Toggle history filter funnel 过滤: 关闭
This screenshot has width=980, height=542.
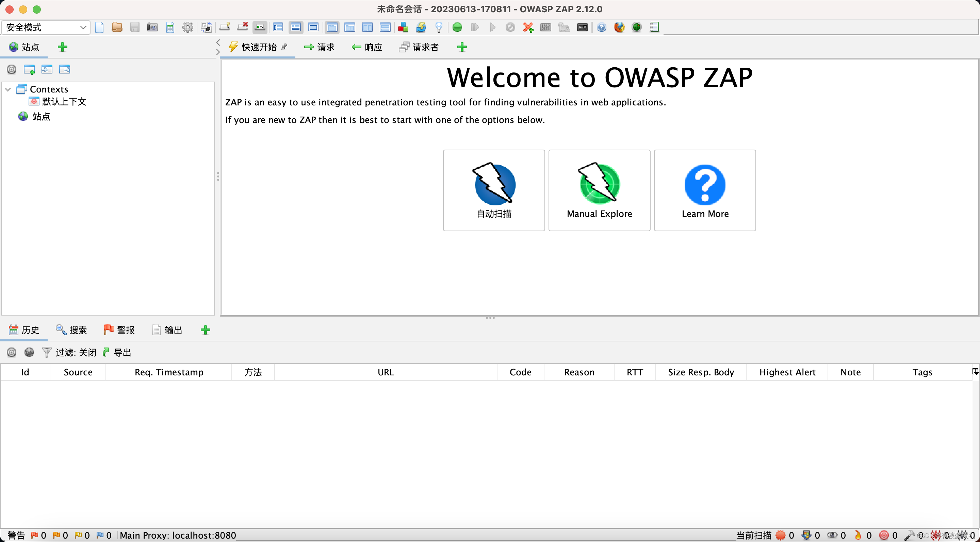pos(47,352)
